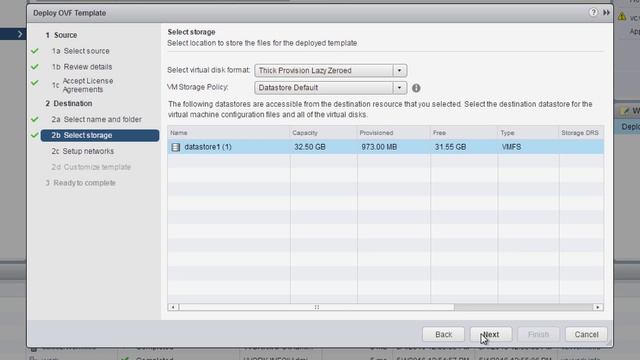Viewport: 640px width, 360px height.
Task: Open the VM Storage Policy dropdown arrow
Action: [400, 88]
